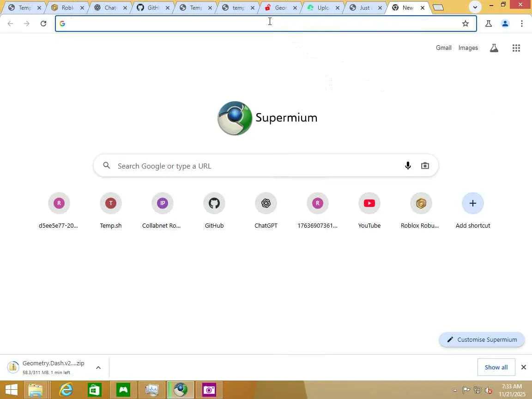Open the Collabnet Ro... shortcut
Viewport: 532px width, 399px height.
(162, 211)
